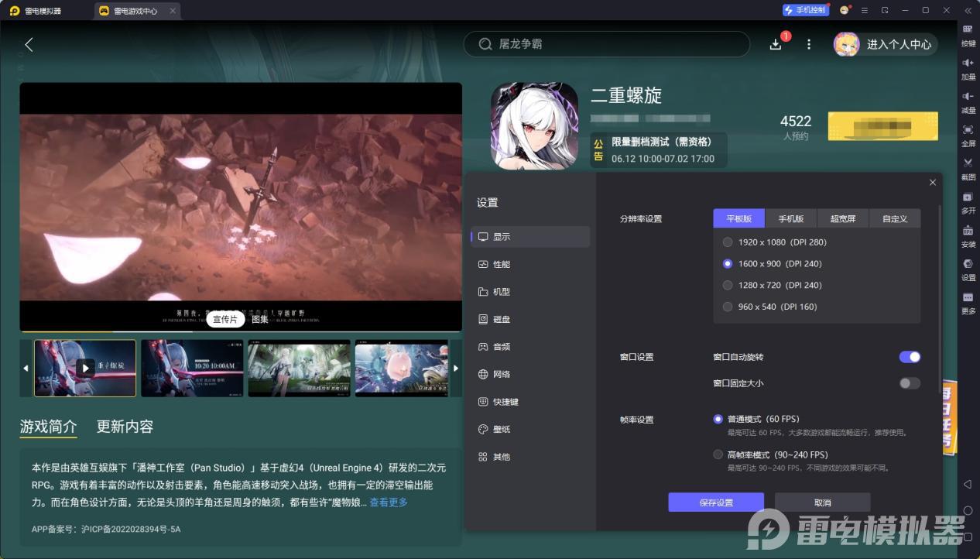Click the yellow reserve button
The width and height of the screenshot is (980, 559).
pyautogui.click(x=882, y=126)
